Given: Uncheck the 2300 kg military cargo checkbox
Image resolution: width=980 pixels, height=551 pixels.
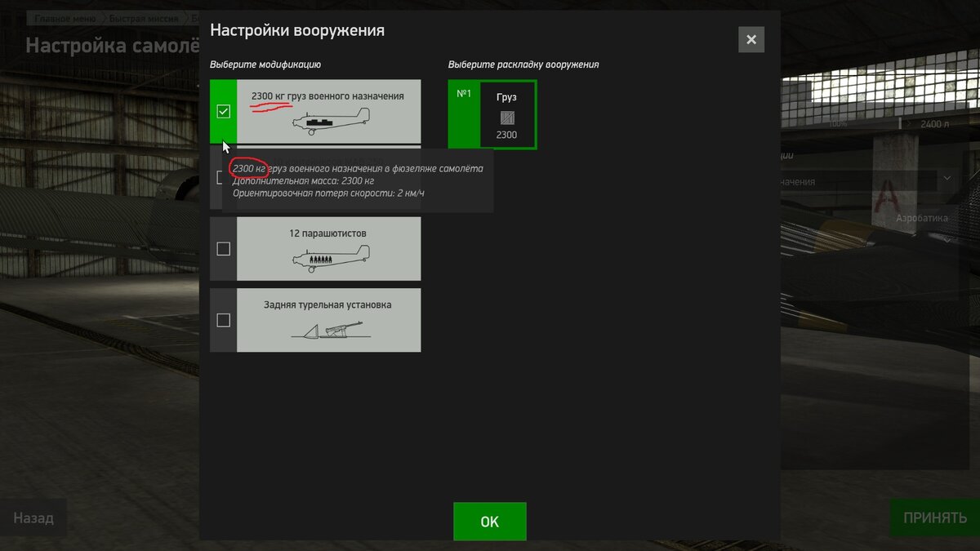Looking at the screenshot, I should (x=223, y=112).
